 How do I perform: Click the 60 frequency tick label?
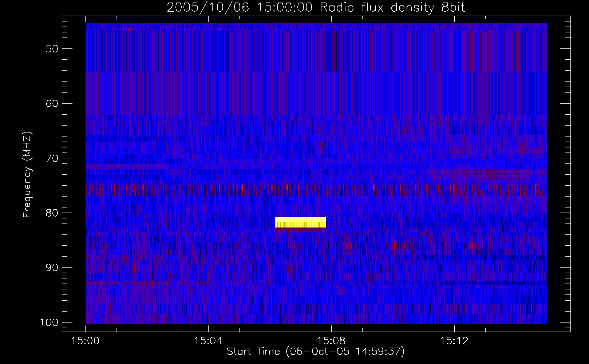point(52,103)
